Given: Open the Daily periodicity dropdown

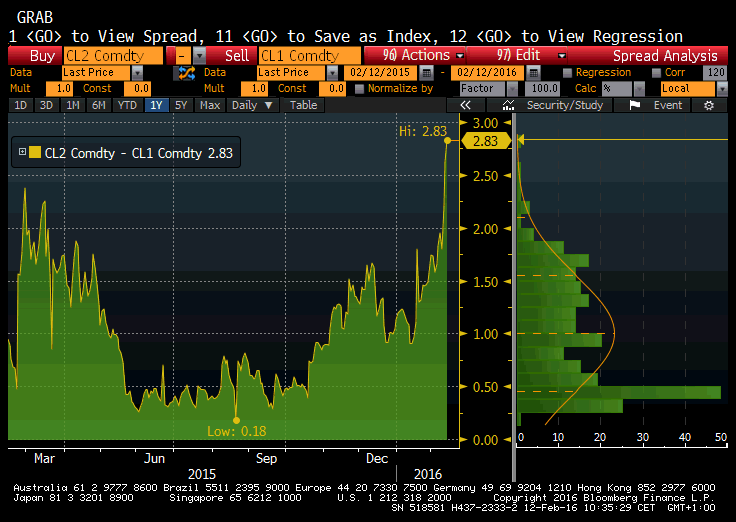Looking at the screenshot, I should [x=253, y=105].
